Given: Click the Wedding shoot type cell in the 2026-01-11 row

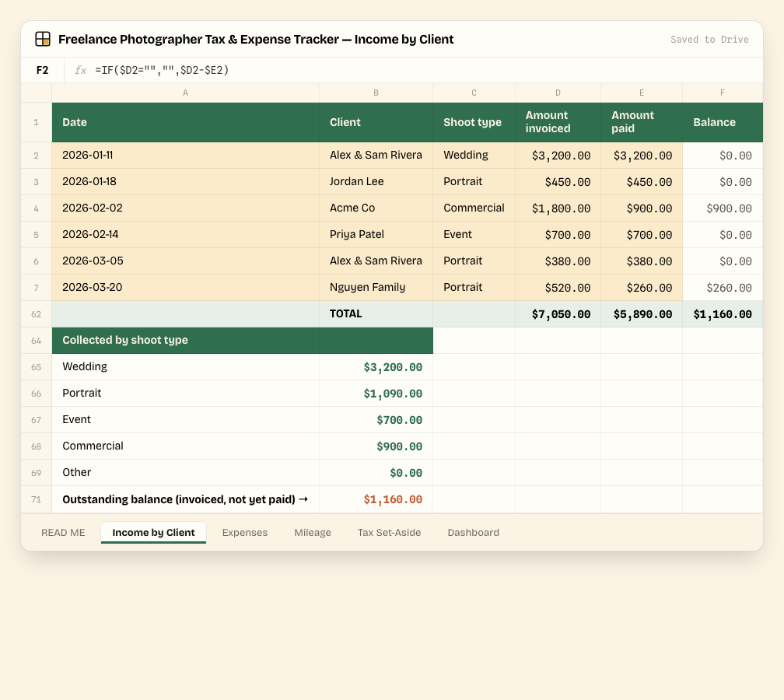Looking at the screenshot, I should click(474, 156).
